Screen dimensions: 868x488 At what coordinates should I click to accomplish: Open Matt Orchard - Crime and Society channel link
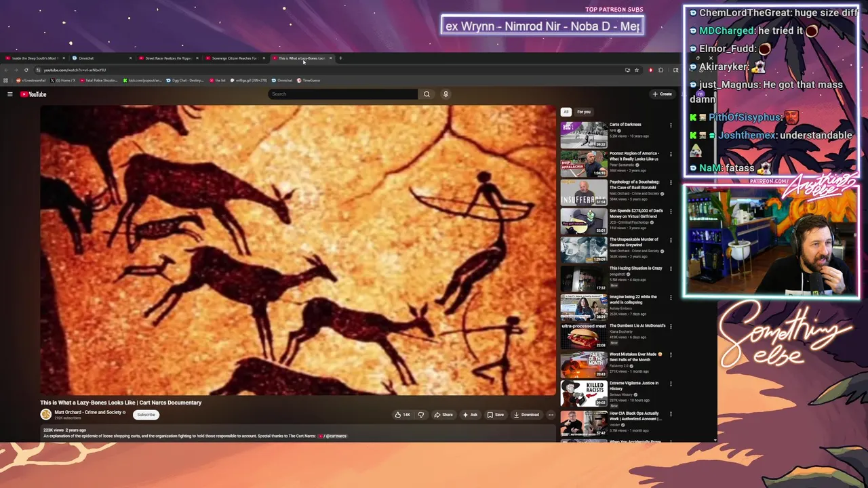(x=88, y=412)
